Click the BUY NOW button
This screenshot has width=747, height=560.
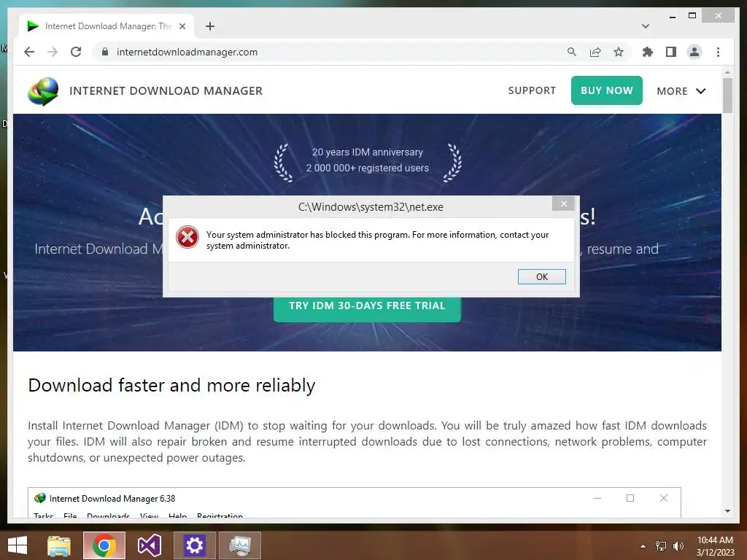point(606,90)
